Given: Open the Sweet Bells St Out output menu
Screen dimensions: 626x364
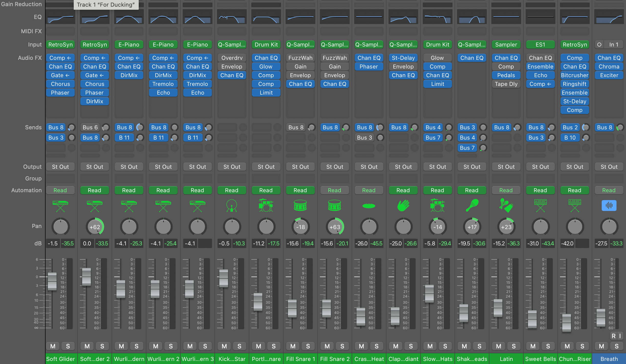Looking at the screenshot, I should coord(540,167).
